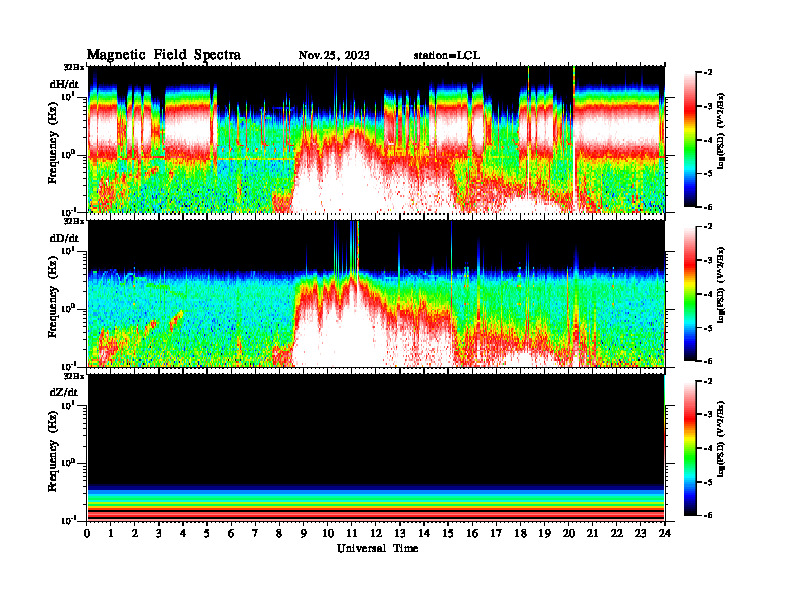
Task: Click the Log(PSD) label of dH/dt color bar
Action: click(x=721, y=130)
